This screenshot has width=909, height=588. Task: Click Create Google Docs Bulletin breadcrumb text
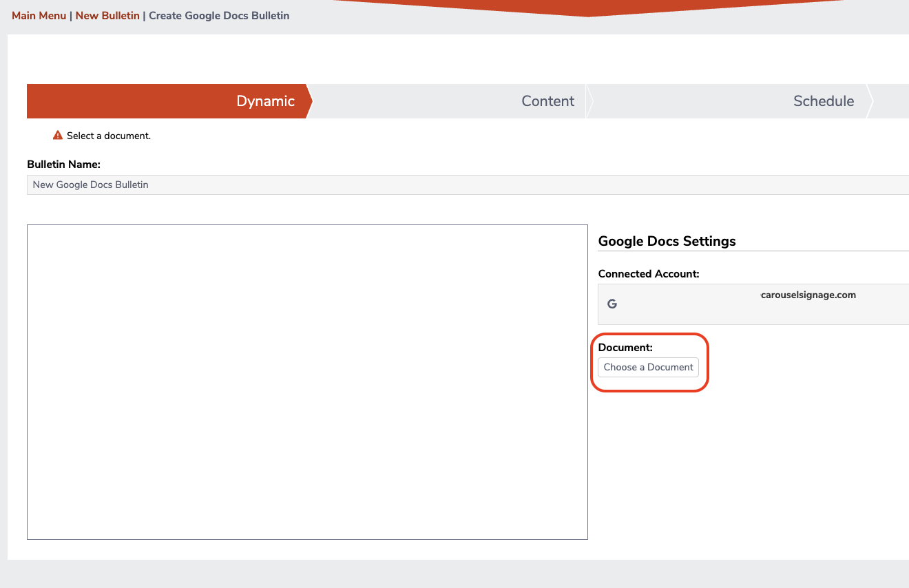pos(219,15)
